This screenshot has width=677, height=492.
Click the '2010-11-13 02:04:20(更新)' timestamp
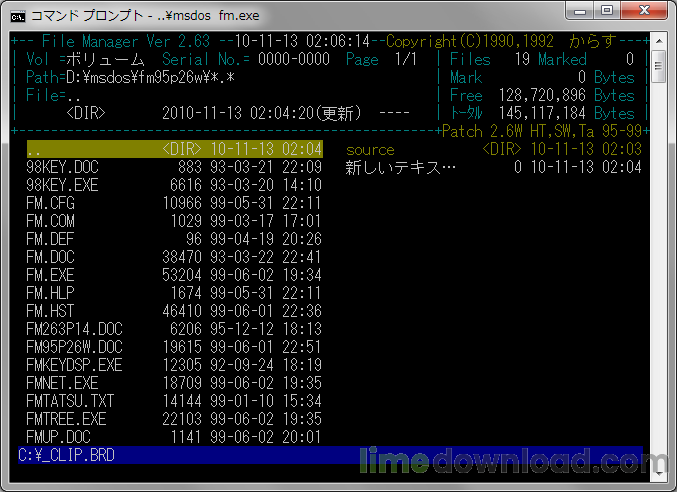[x=262, y=114]
